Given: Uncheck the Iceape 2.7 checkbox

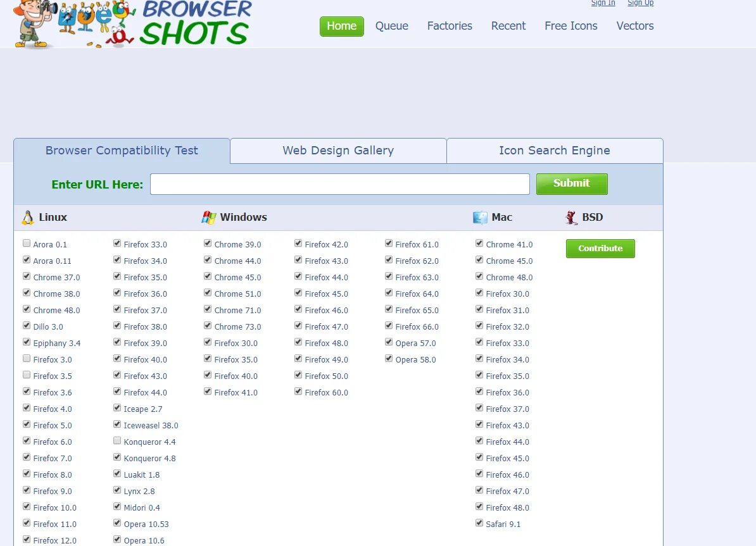Looking at the screenshot, I should 117,407.
